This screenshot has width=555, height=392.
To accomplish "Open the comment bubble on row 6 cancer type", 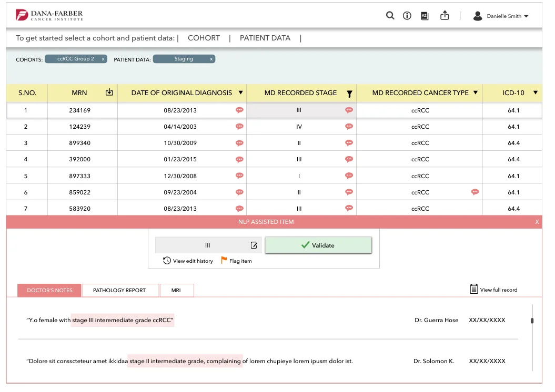I will pyautogui.click(x=475, y=192).
